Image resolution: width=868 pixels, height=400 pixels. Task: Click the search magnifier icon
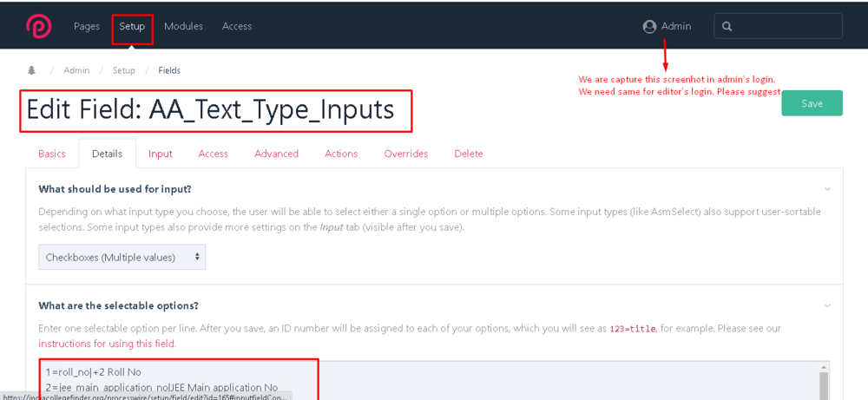(727, 27)
